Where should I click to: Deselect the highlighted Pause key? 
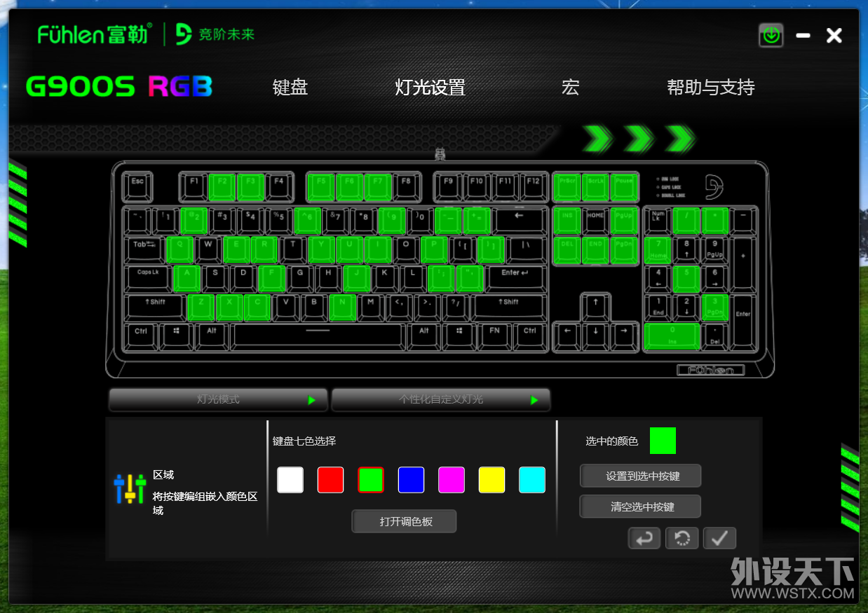coord(623,186)
